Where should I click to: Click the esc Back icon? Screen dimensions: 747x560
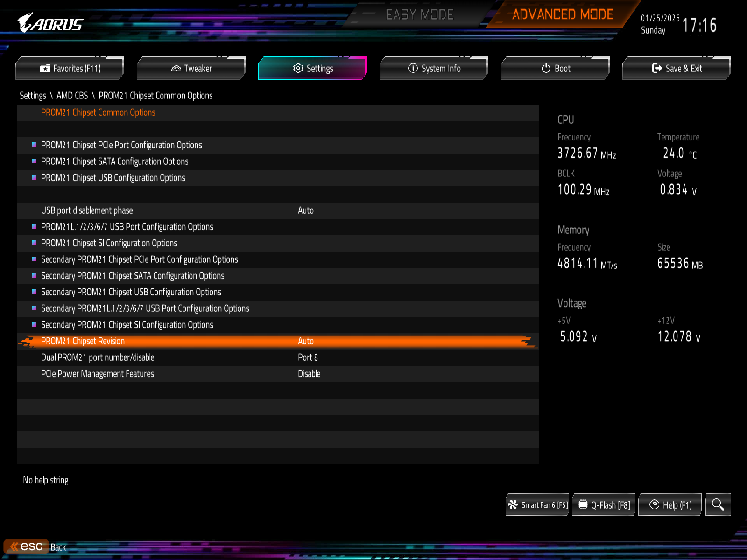[x=27, y=546]
